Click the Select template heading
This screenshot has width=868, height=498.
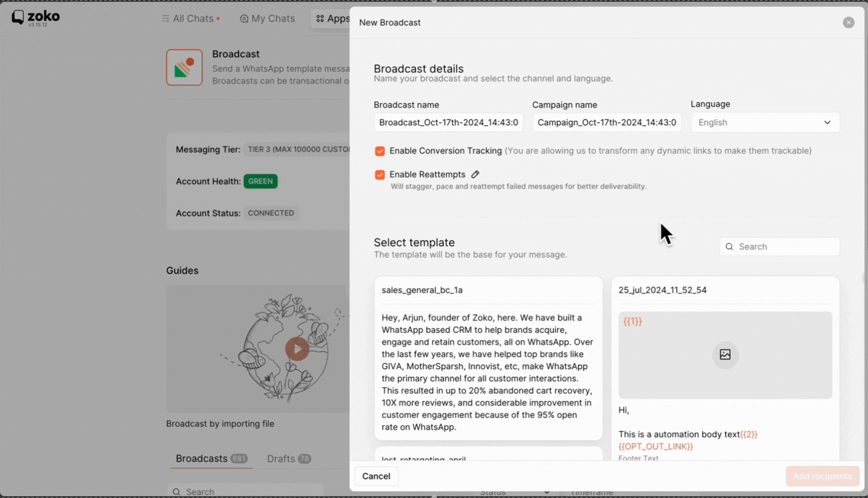click(x=414, y=242)
